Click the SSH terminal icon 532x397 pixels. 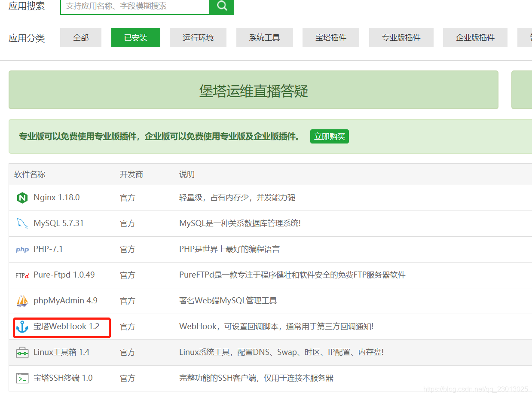tap(22, 378)
